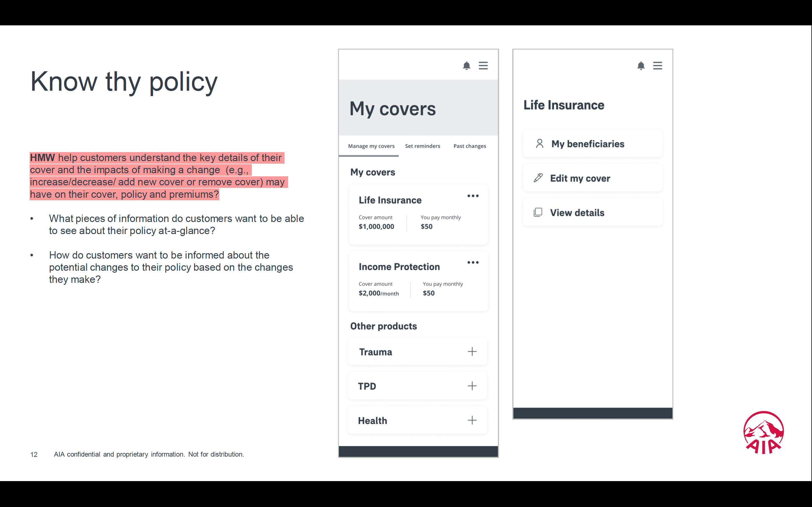Expand Health product with plus icon

click(472, 420)
